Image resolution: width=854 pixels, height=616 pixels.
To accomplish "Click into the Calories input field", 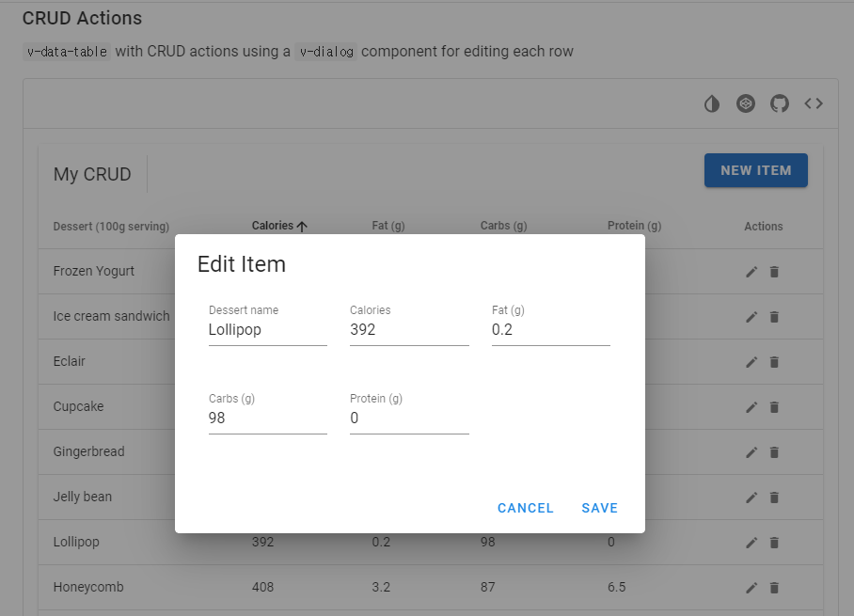I will pyautogui.click(x=408, y=330).
